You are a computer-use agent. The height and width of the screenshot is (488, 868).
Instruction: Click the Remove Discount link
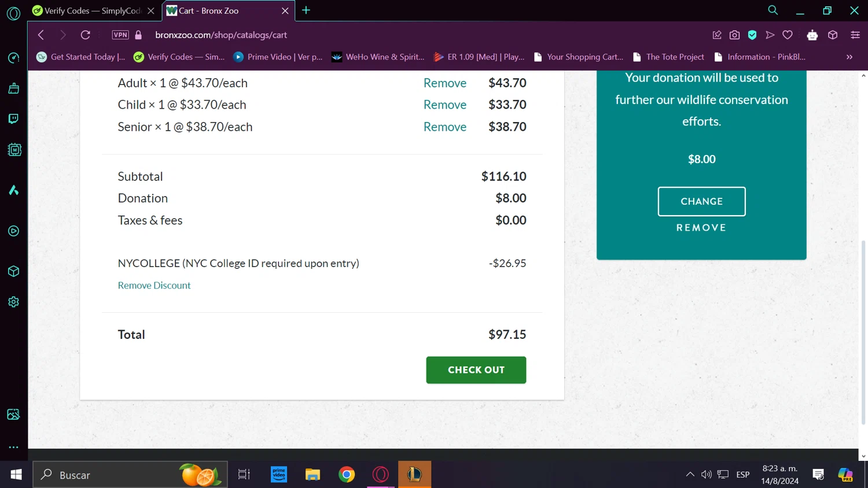click(x=154, y=285)
